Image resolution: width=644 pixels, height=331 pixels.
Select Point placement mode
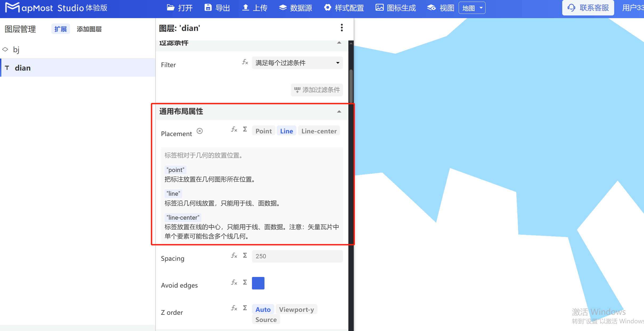click(263, 131)
